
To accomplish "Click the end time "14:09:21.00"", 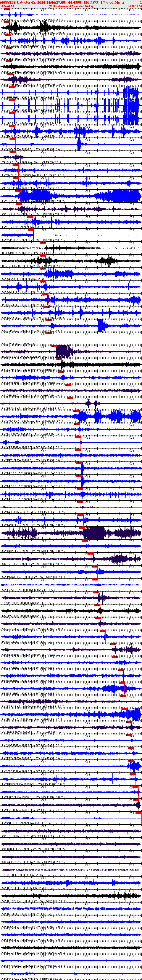I will [135, 6].
